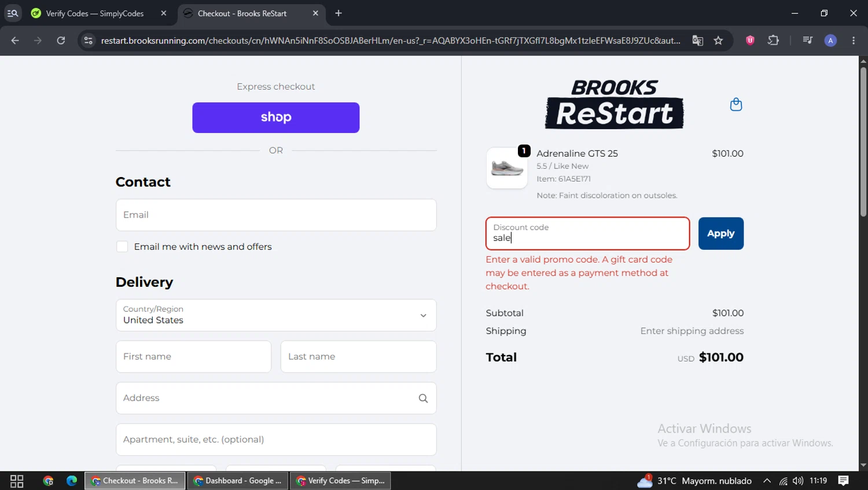Click the address search magnifier icon
This screenshot has height=490, width=868.
pos(423,398)
